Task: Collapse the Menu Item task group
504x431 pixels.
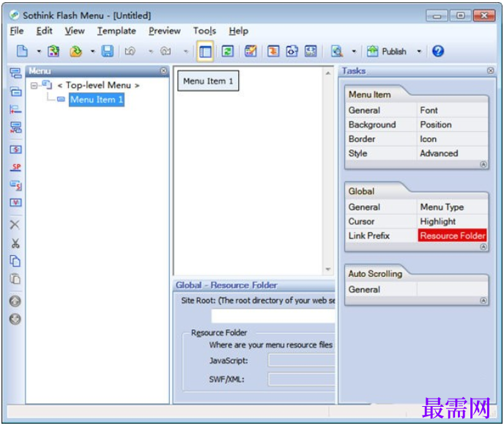Action: click(x=483, y=164)
